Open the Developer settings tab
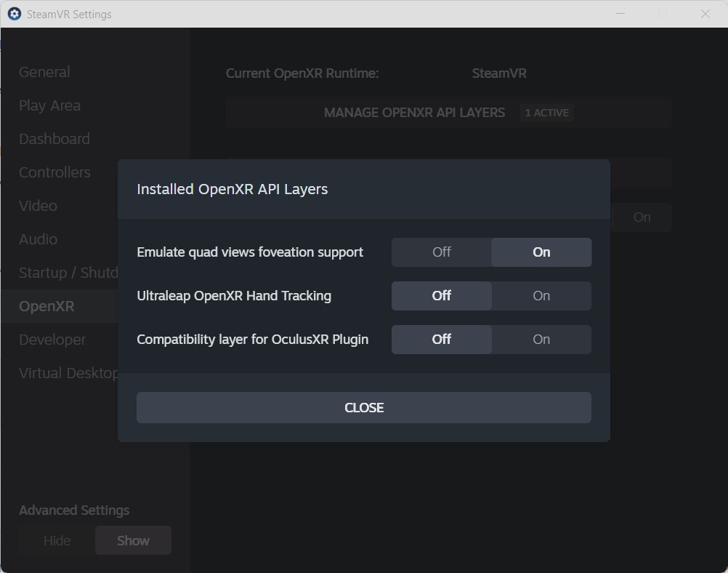This screenshot has width=728, height=573. coord(52,340)
